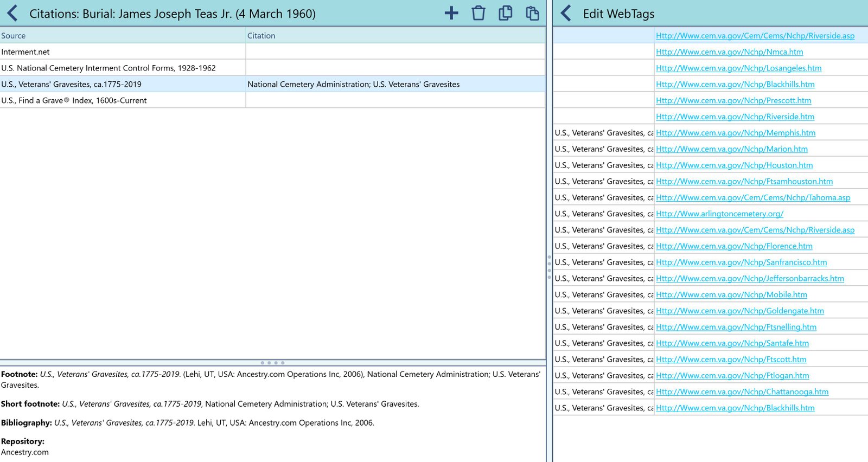Image resolution: width=868 pixels, height=462 pixels.
Task: Select the WebTag name beside Memphis.htm
Action: coord(604,133)
